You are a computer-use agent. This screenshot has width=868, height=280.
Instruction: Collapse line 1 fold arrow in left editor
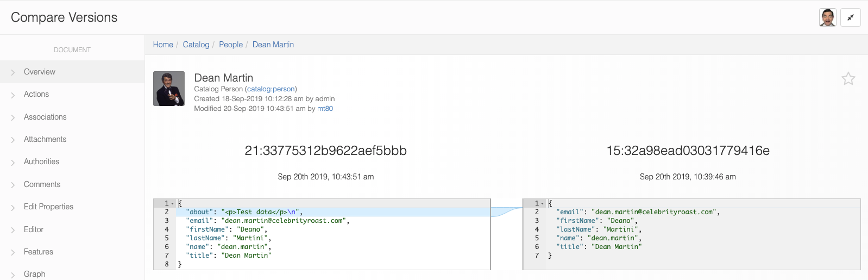point(173,203)
